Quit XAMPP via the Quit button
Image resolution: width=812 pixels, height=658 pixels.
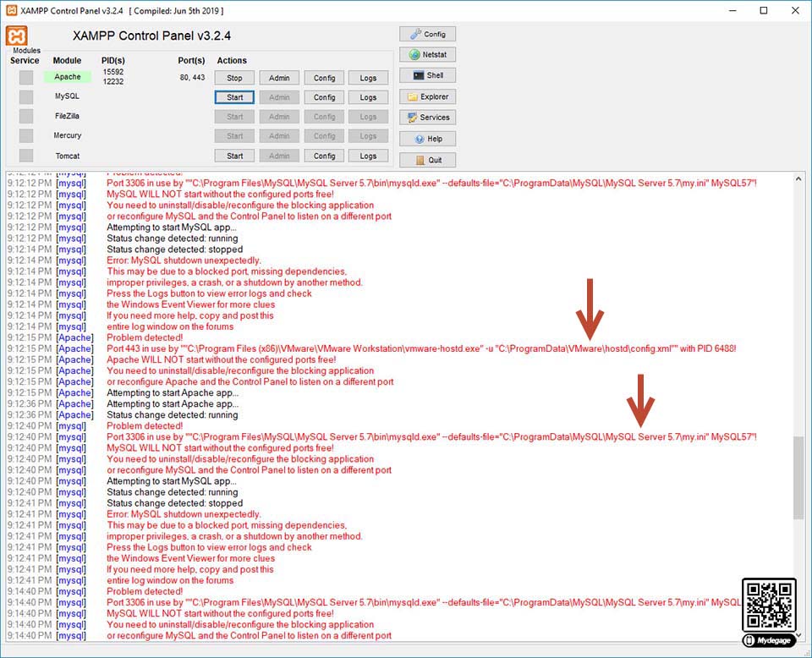pyautogui.click(x=427, y=160)
